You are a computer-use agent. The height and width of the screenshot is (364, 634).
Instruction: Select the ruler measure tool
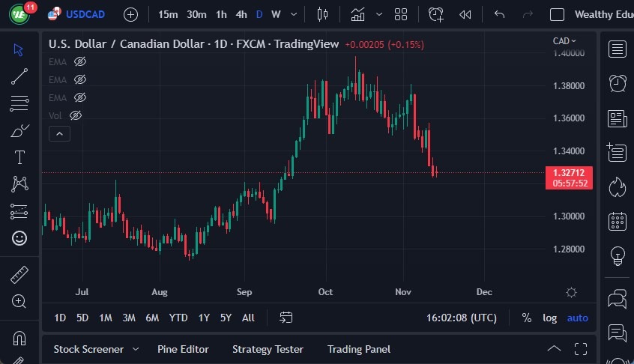[x=19, y=275]
